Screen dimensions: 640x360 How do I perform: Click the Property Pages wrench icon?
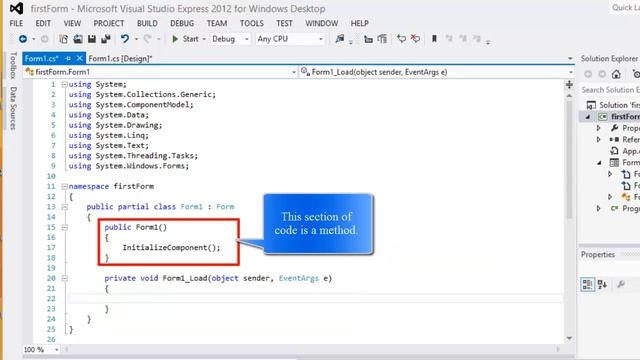[x=621, y=284]
